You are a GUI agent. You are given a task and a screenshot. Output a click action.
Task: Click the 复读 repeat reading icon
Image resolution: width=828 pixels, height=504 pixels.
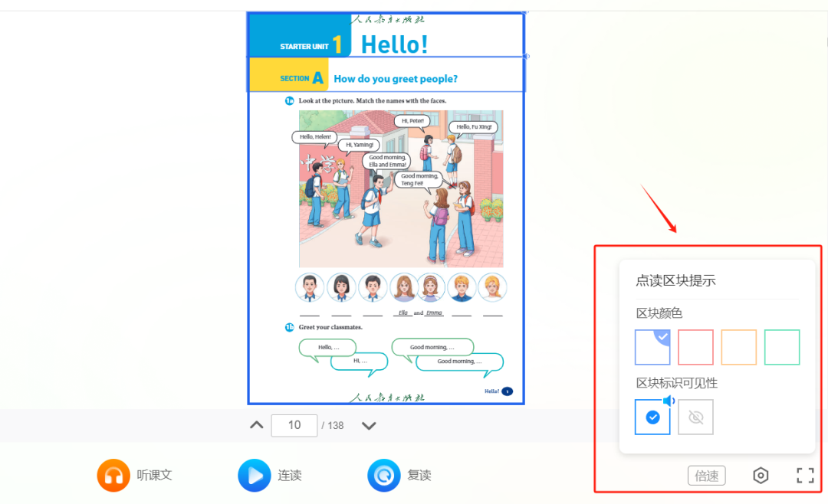[x=384, y=475]
